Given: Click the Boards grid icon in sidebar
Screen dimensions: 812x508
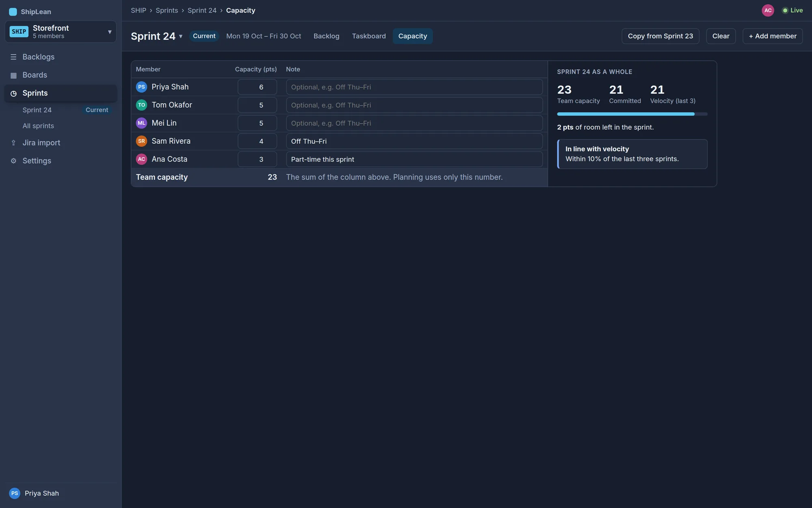Looking at the screenshot, I should point(13,75).
